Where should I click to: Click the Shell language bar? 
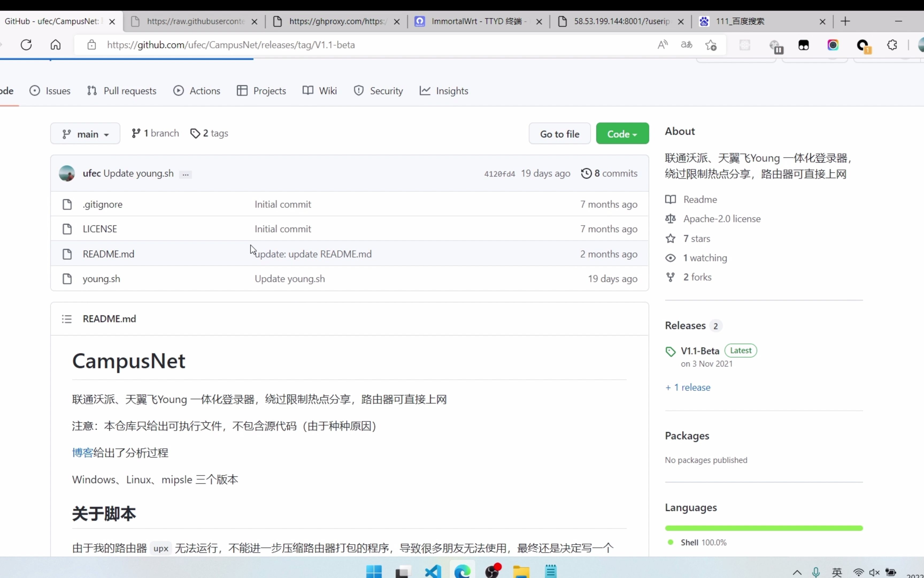[x=764, y=528]
